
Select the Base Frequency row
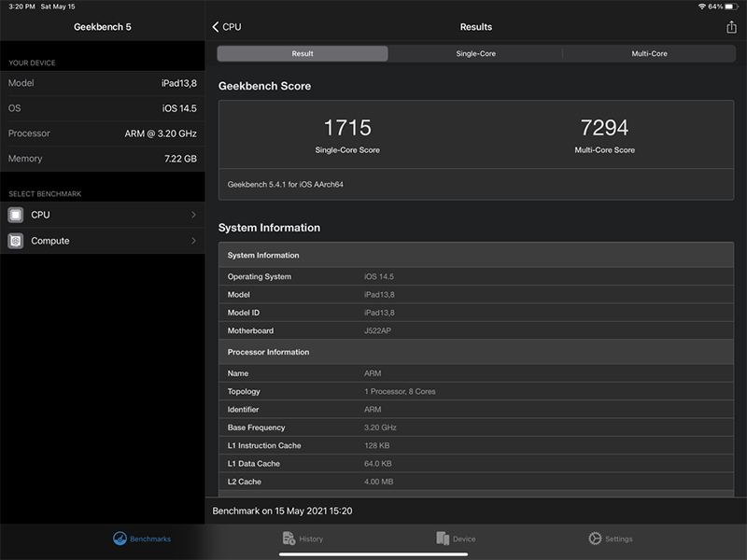[x=476, y=427]
